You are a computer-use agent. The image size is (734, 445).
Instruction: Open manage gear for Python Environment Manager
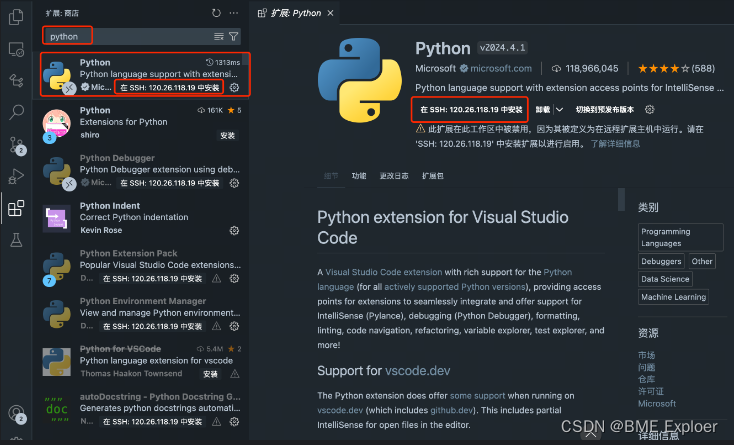(234, 326)
